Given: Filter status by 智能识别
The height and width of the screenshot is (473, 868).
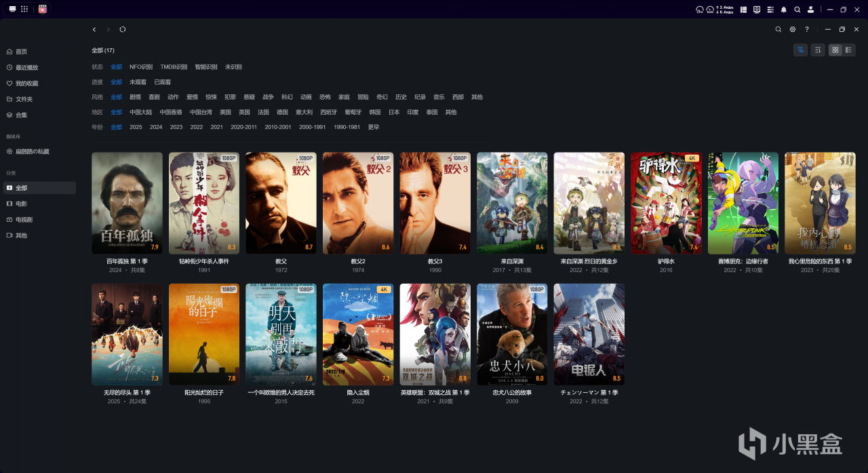Looking at the screenshot, I should pyautogui.click(x=206, y=67).
